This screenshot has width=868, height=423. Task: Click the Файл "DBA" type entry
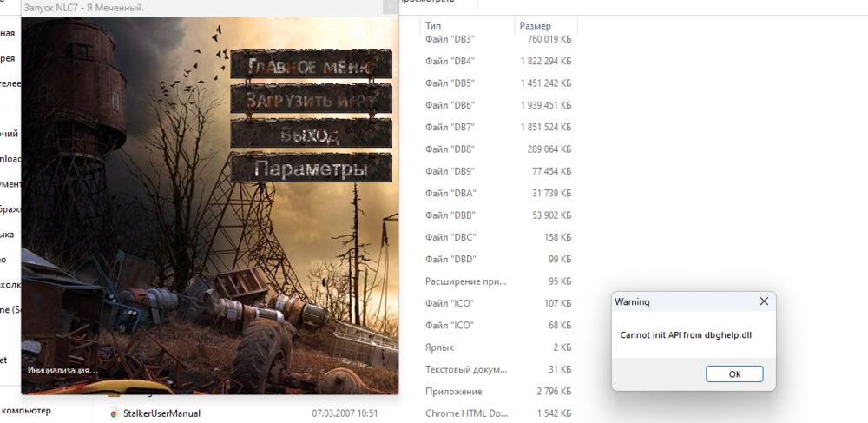point(450,193)
